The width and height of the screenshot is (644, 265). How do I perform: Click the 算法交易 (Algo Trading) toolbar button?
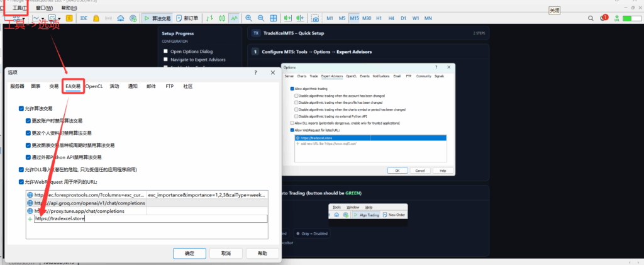[157, 18]
